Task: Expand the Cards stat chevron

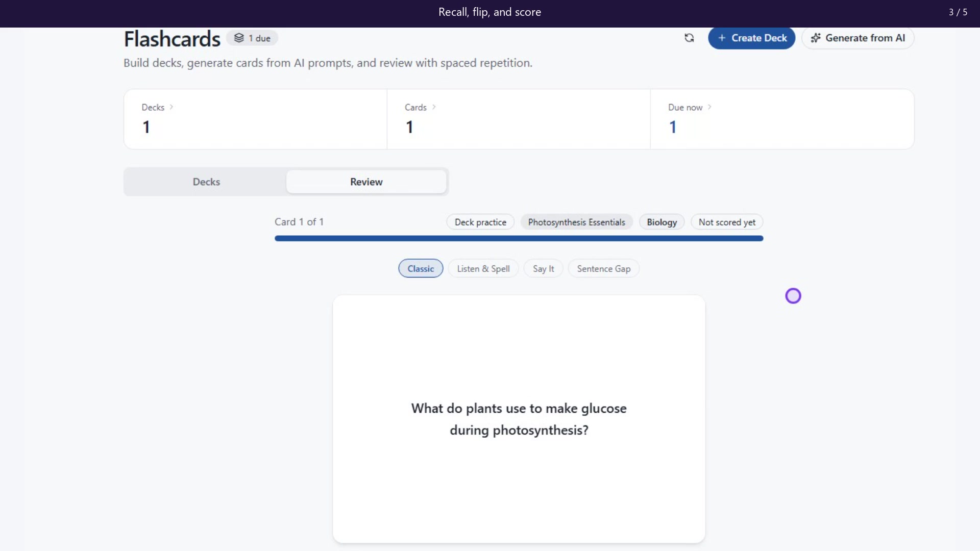Action: 434,107
